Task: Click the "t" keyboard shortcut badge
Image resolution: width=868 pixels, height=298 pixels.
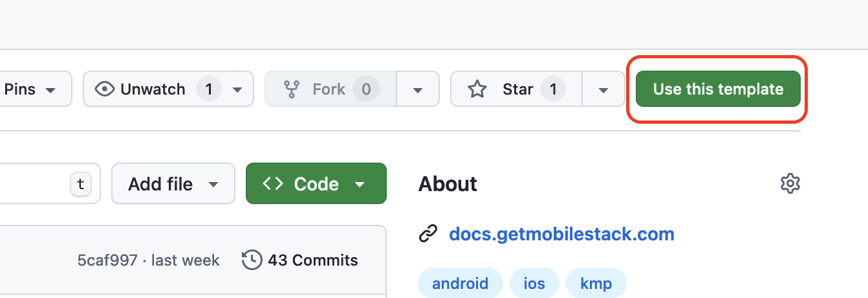Action: coord(80,184)
